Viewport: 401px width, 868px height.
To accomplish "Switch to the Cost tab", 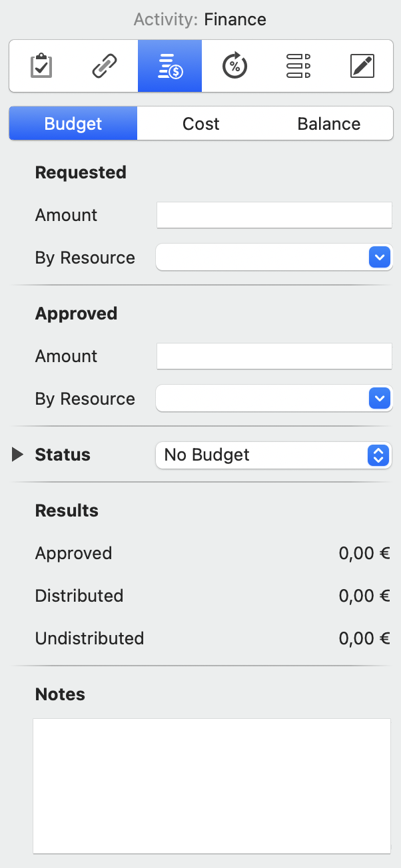I will pyautogui.click(x=200, y=124).
